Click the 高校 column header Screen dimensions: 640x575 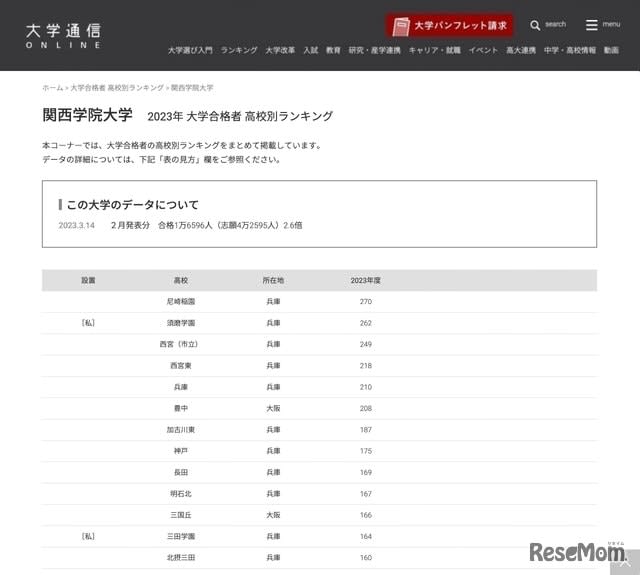coord(181,280)
